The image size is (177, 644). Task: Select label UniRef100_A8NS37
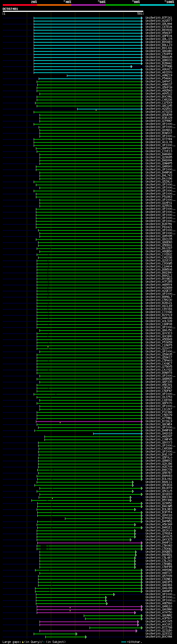point(159,85)
